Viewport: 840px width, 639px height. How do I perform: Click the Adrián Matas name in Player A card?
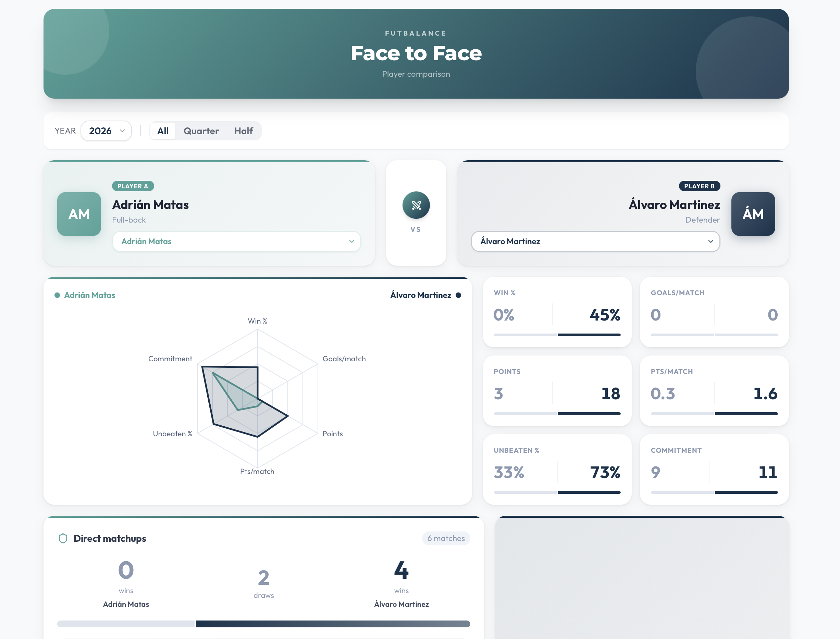click(x=150, y=205)
